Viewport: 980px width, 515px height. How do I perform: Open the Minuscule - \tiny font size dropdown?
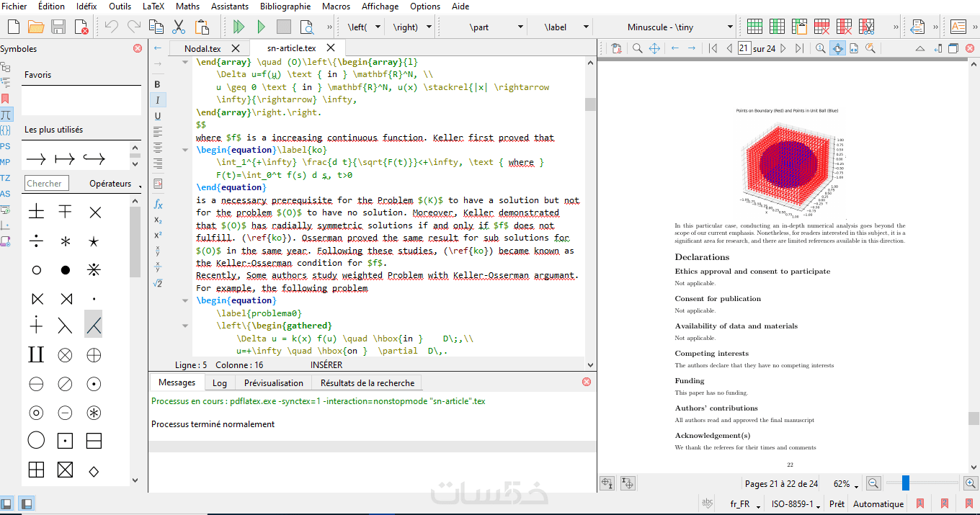coord(730,27)
